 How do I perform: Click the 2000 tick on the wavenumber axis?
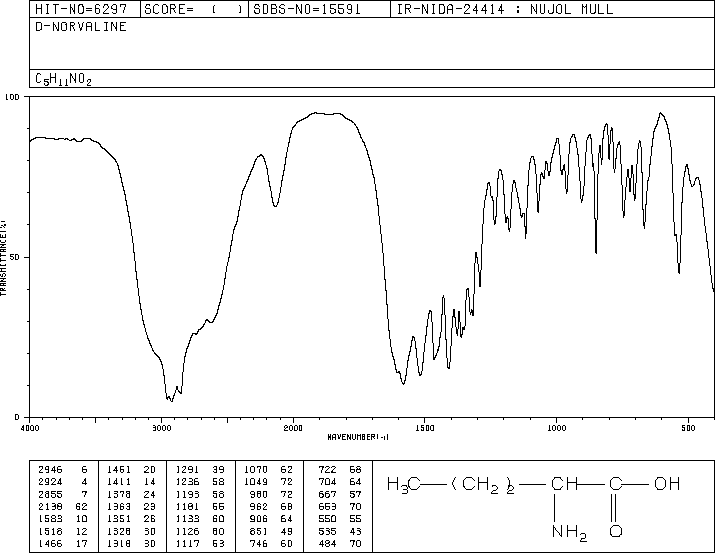[293, 428]
